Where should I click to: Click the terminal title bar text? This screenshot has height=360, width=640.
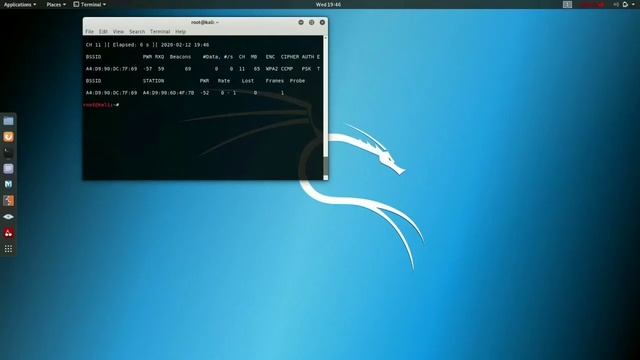204,22
